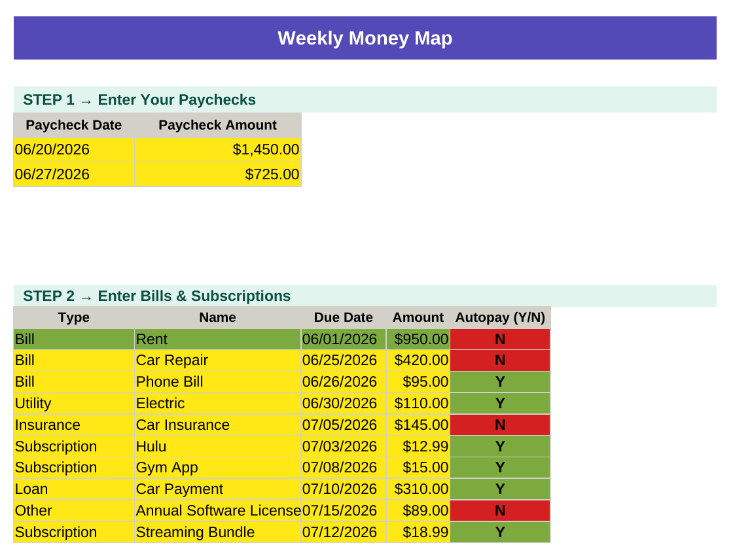This screenshot has width=733, height=560.
Task: Select the Phone Bill name cell
Action: click(218, 382)
